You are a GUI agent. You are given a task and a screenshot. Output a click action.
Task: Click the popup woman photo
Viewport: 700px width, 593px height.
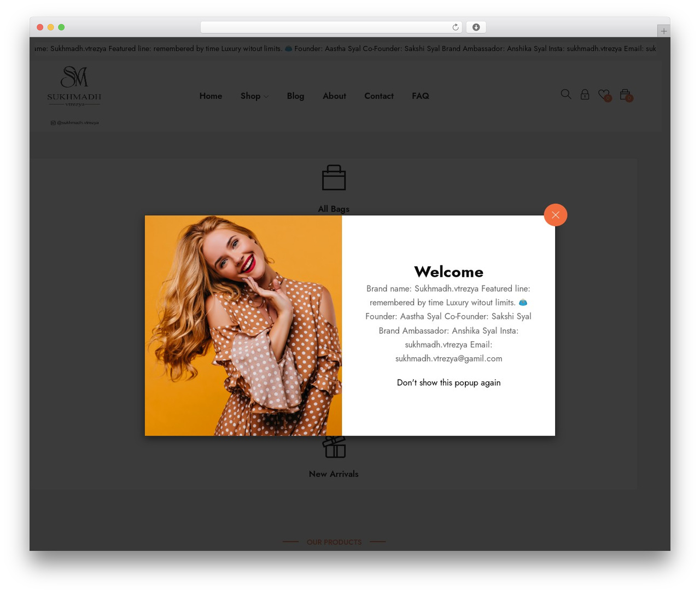(x=243, y=325)
